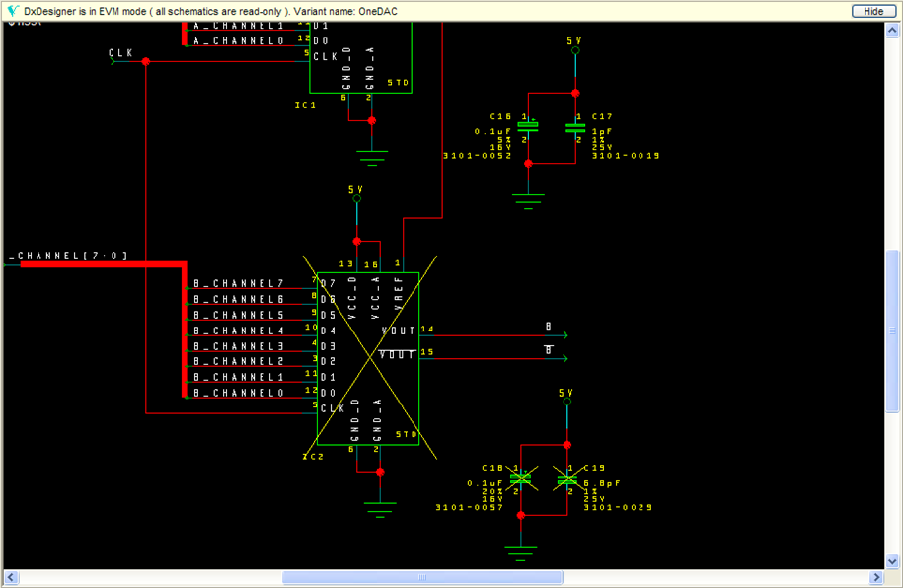Click the left horizontal scroll arrow
This screenshot has width=903, height=588.
[x=9, y=577]
